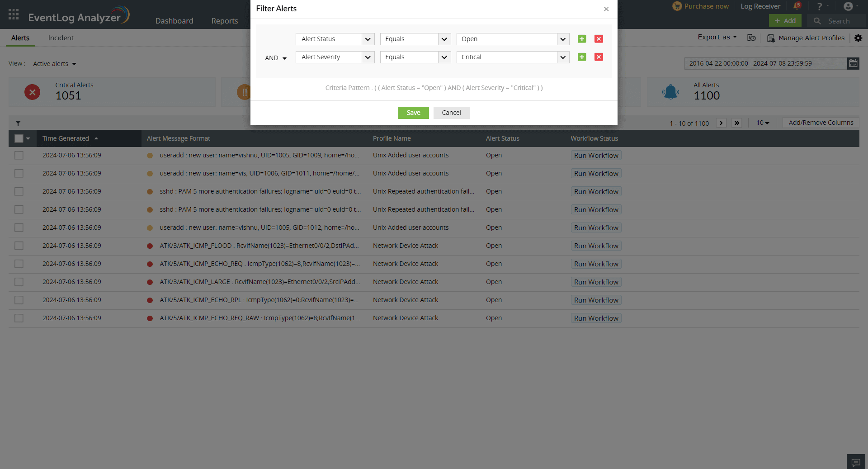Save the alert filter criteria
868x469 pixels.
coord(413,113)
